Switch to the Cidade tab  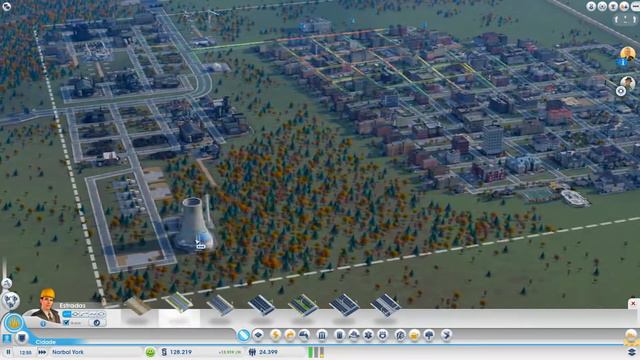[x=45, y=342]
